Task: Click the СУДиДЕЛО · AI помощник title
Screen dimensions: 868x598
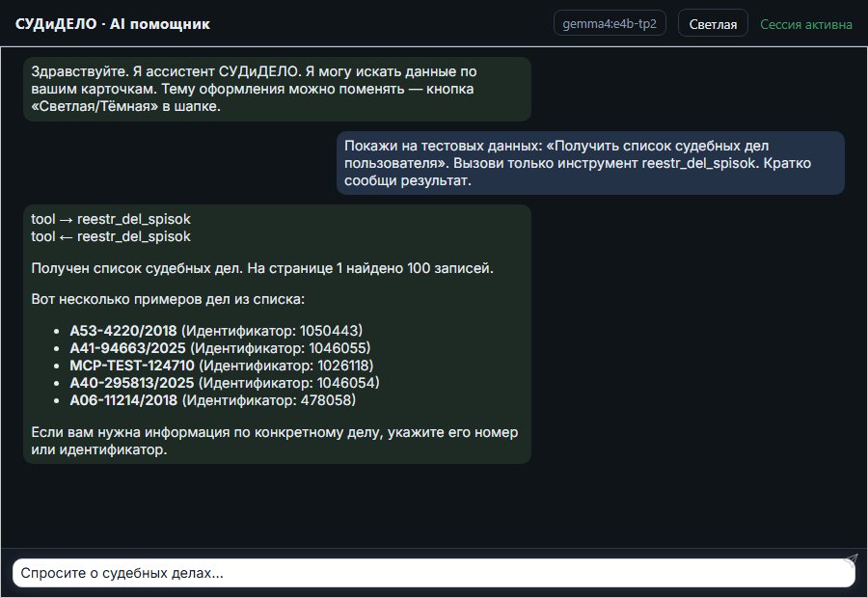Action: 113,24
